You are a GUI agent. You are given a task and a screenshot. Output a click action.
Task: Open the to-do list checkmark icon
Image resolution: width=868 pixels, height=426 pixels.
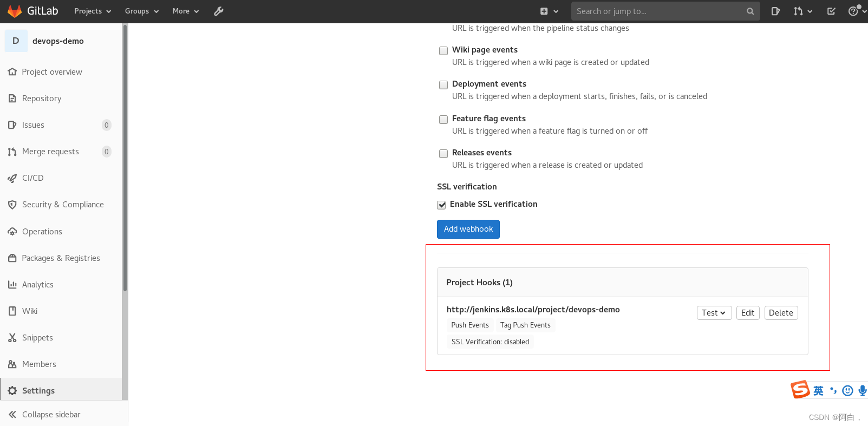[831, 11]
